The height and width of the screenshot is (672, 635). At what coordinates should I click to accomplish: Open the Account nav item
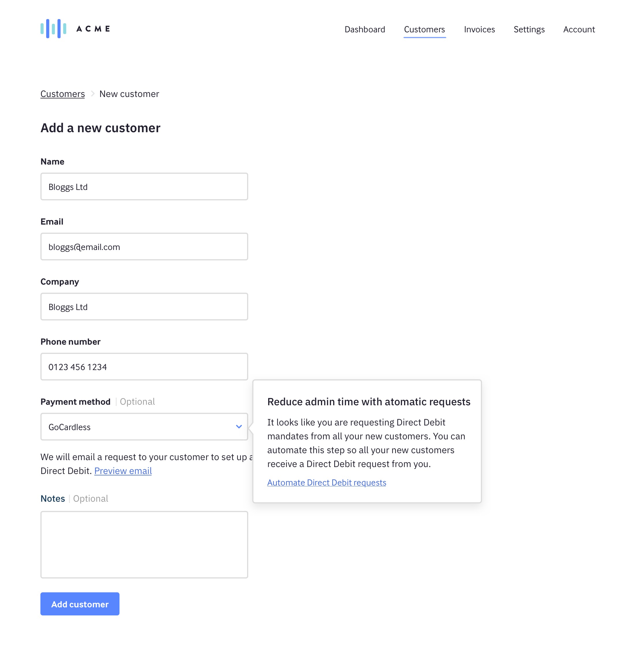tap(579, 29)
